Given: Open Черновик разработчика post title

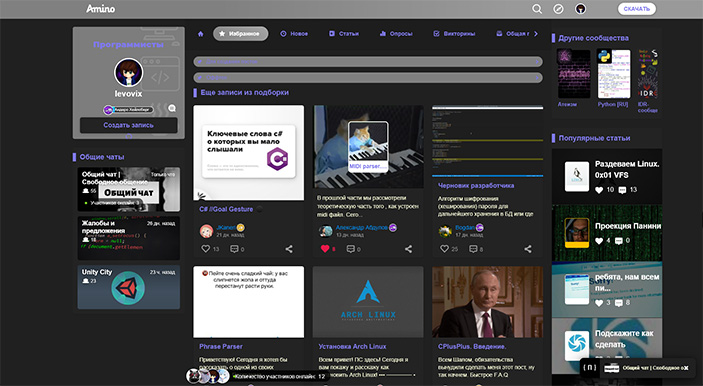Looking at the screenshot, I should 476,186.
